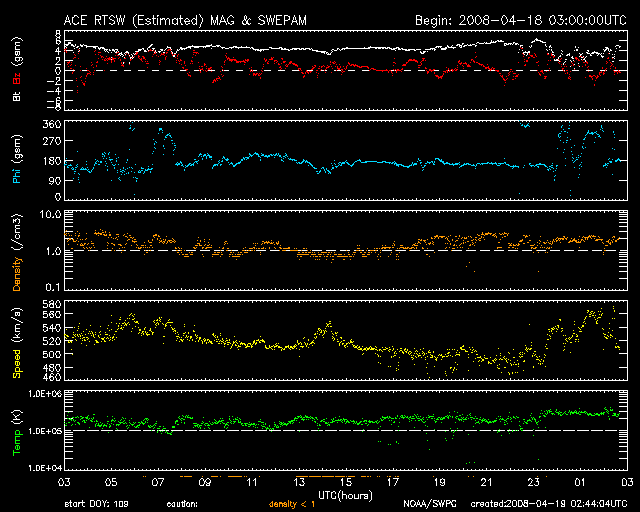Click the 17 hour tick on the time axis
Screen dimensions: 640x512
392,481
